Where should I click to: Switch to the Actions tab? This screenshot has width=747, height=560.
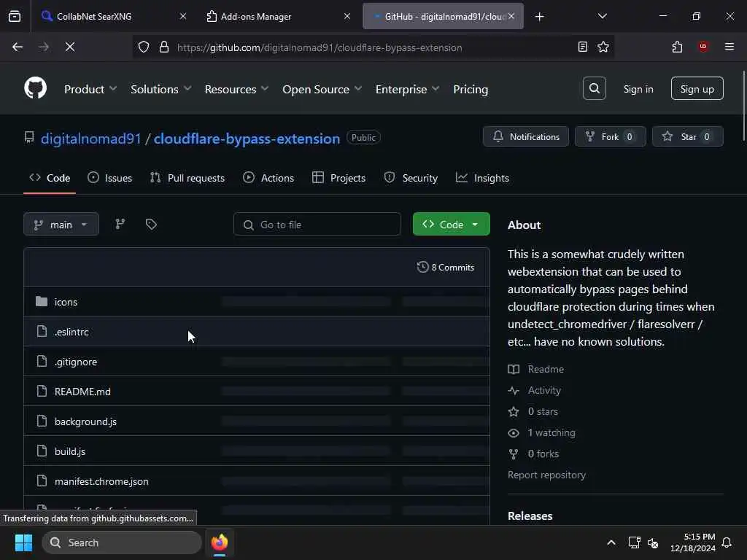point(268,178)
